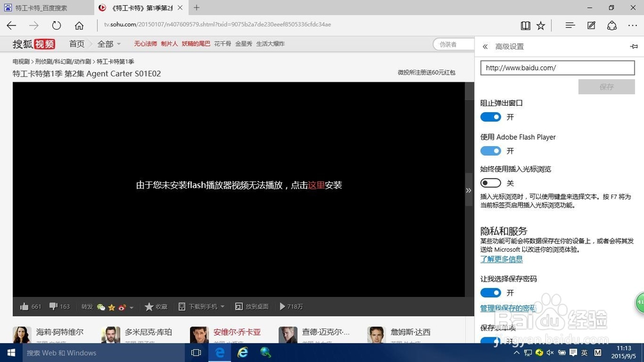Expand share options dropdown arrow
This screenshot has height=362, width=644.
[x=131, y=307]
